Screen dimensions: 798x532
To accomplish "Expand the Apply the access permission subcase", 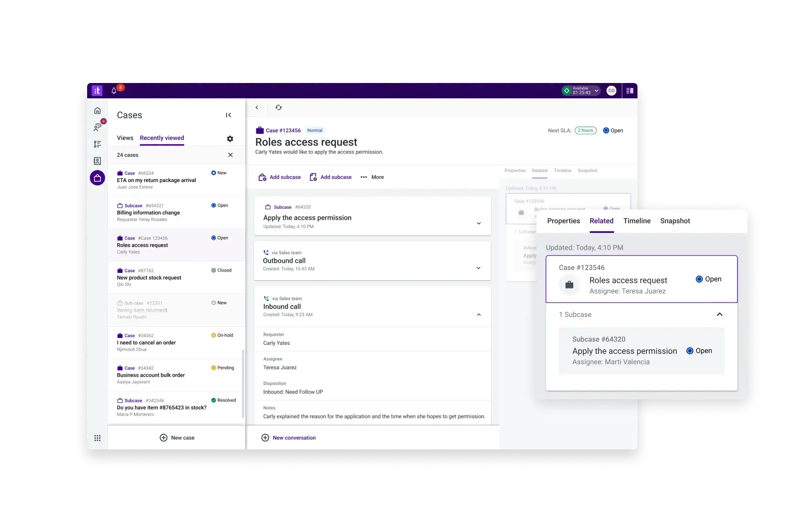I will (x=479, y=223).
